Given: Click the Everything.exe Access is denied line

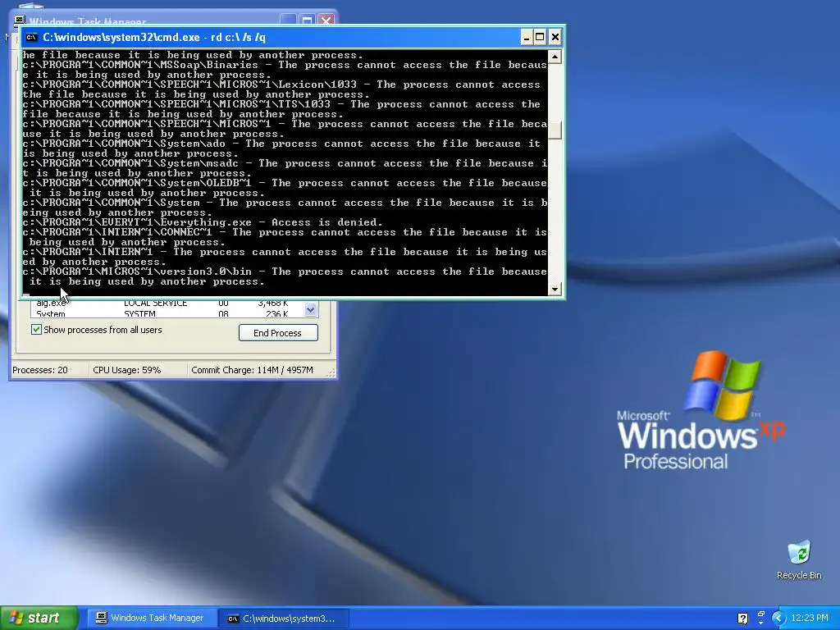Looking at the screenshot, I should click(x=203, y=222).
